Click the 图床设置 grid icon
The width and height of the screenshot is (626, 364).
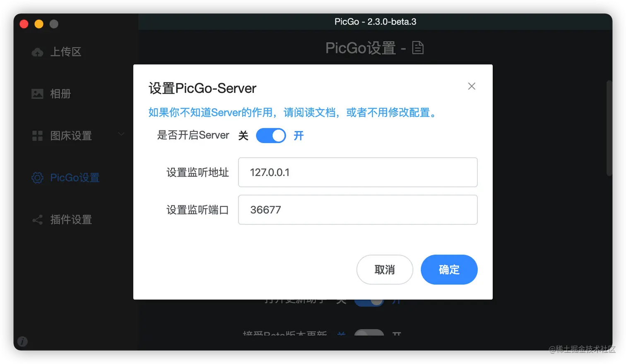click(37, 136)
